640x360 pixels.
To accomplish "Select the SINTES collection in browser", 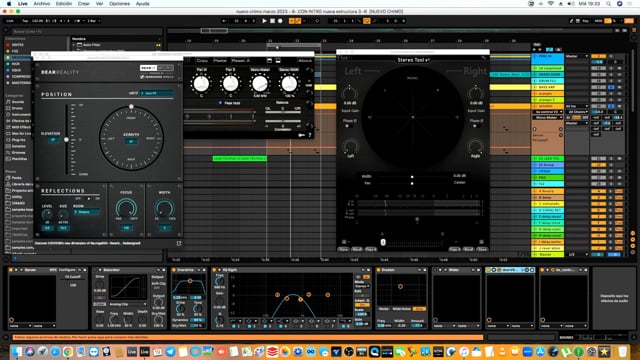I will pos(18,45).
